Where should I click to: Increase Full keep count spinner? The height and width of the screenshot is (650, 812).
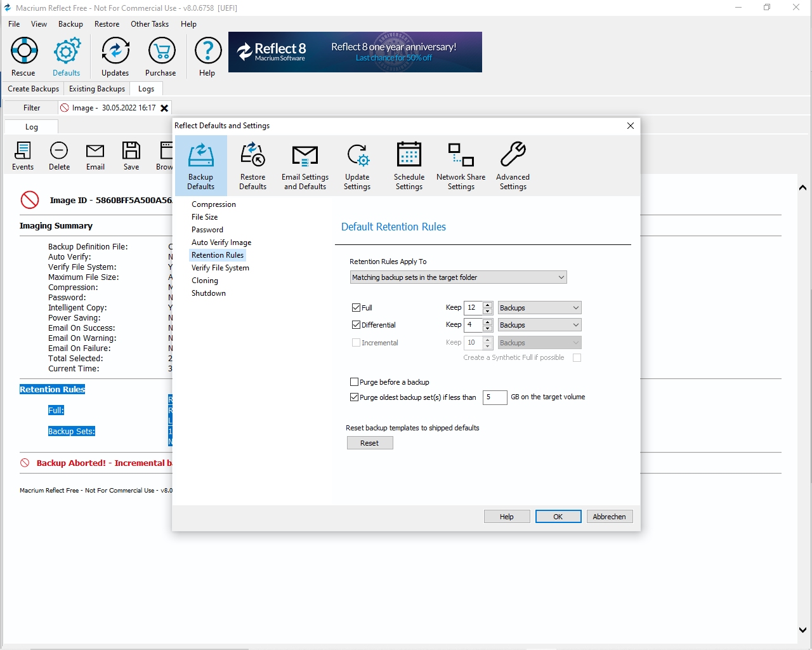(487, 305)
